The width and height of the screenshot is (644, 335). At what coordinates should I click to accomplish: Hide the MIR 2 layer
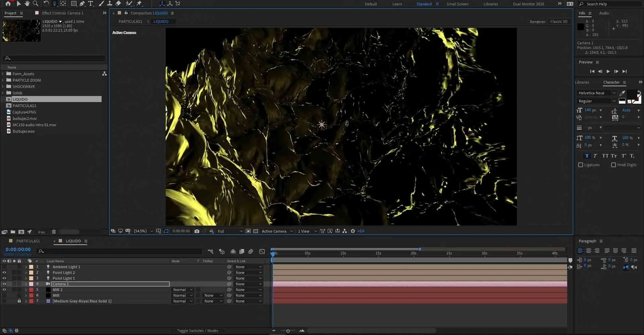coord(4,289)
